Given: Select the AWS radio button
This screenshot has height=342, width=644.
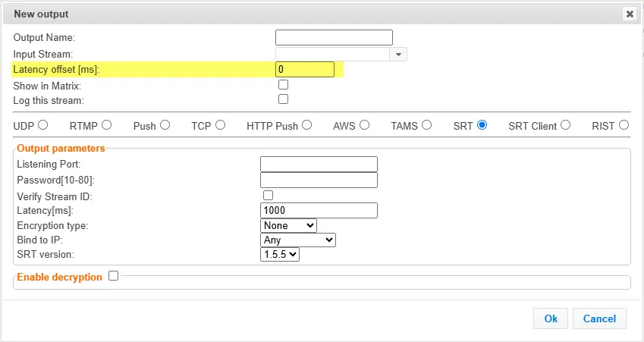Looking at the screenshot, I should click(364, 125).
